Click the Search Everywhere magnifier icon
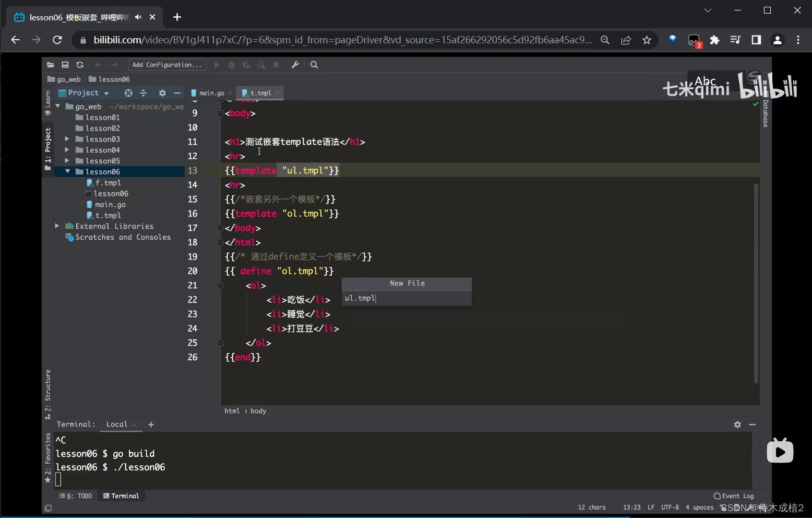 pos(314,65)
